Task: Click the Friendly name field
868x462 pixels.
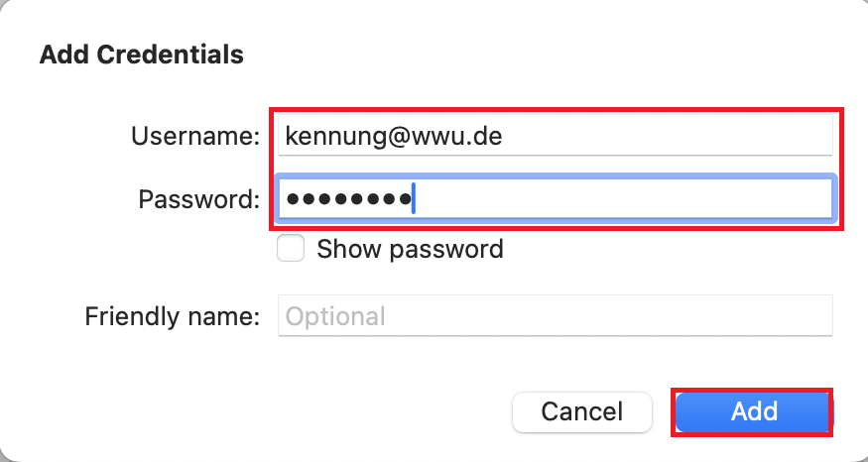Action: (x=556, y=317)
